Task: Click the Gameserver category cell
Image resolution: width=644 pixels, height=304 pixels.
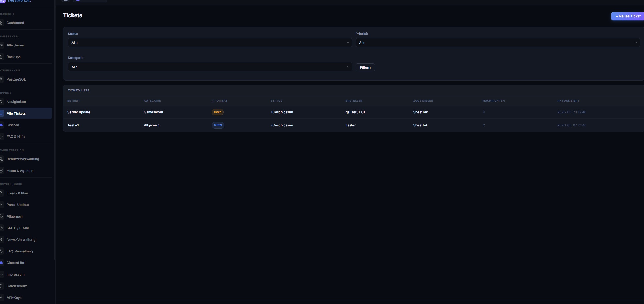Action: point(154,112)
